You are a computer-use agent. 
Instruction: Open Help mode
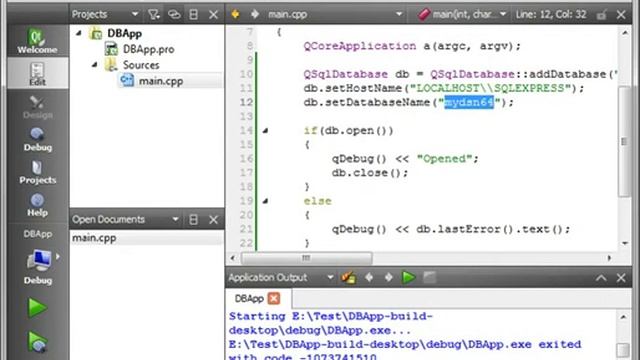[37, 205]
